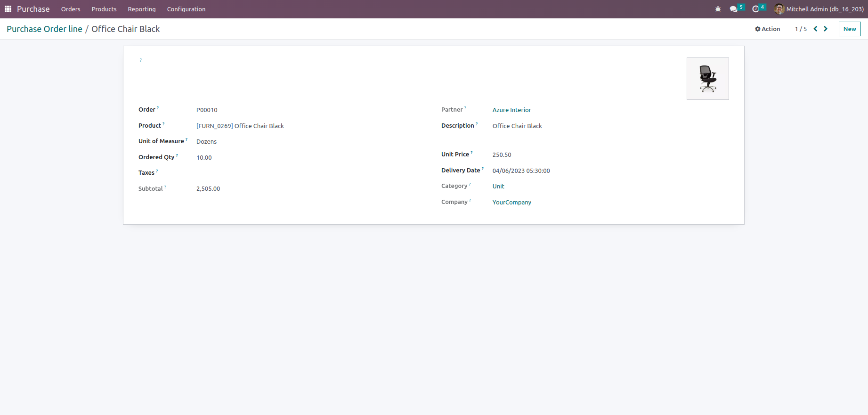
Task: Click the Subtotal value 2,505.00
Action: click(x=208, y=188)
